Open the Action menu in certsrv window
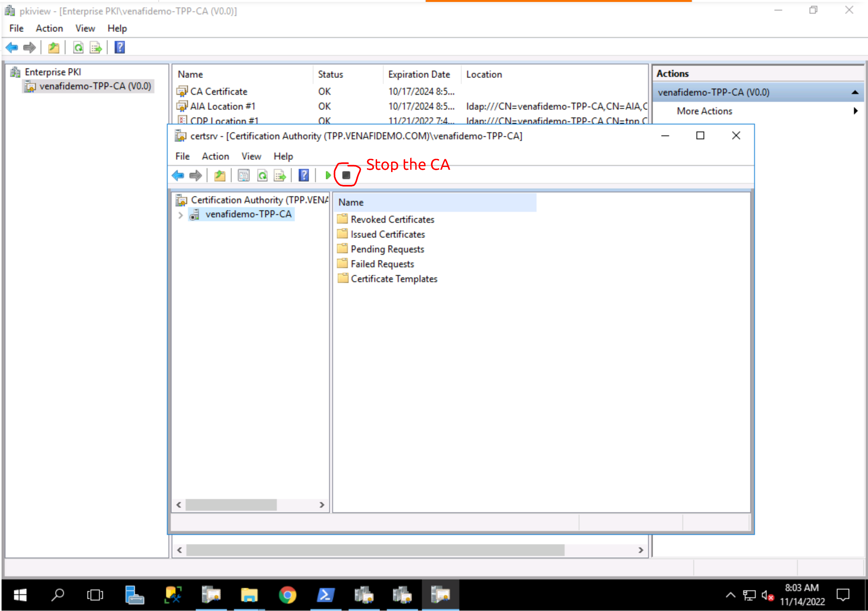The width and height of the screenshot is (868, 611). 215,156
